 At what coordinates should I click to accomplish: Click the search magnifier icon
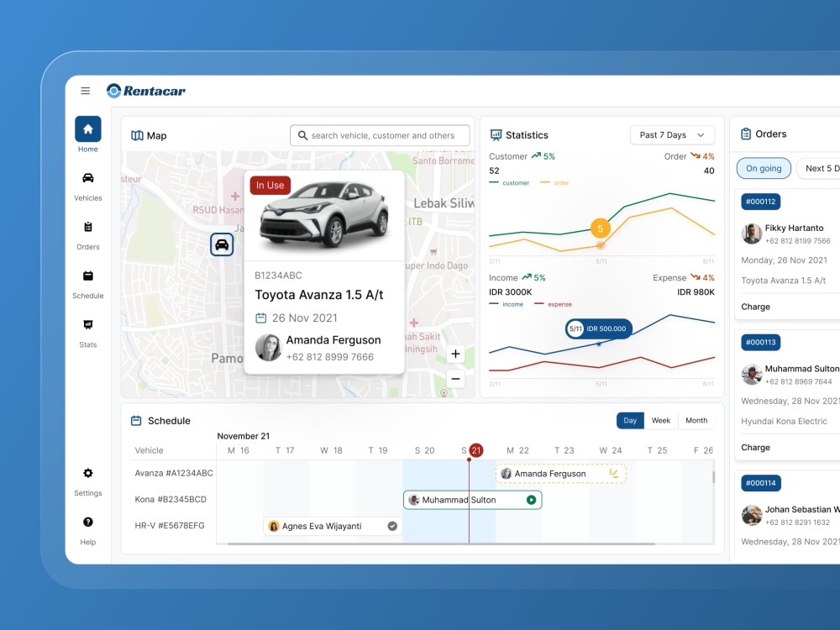pos(302,135)
